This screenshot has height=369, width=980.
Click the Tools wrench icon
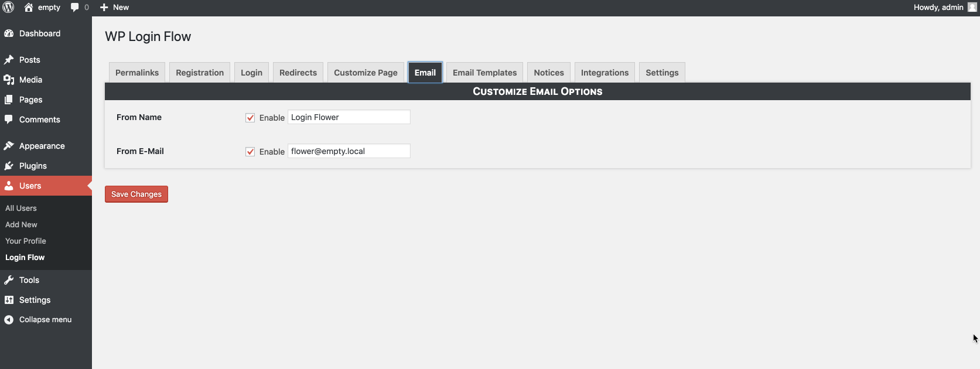coord(9,280)
